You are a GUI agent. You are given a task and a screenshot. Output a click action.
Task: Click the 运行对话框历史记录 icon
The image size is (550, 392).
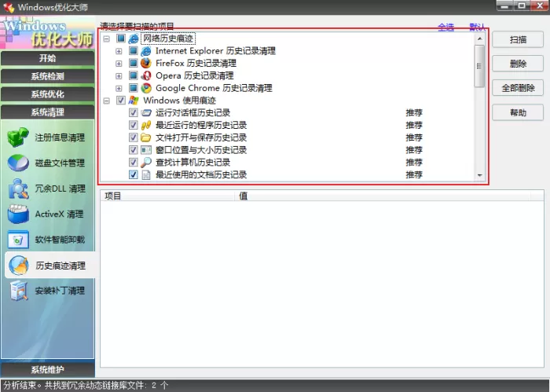click(x=146, y=113)
